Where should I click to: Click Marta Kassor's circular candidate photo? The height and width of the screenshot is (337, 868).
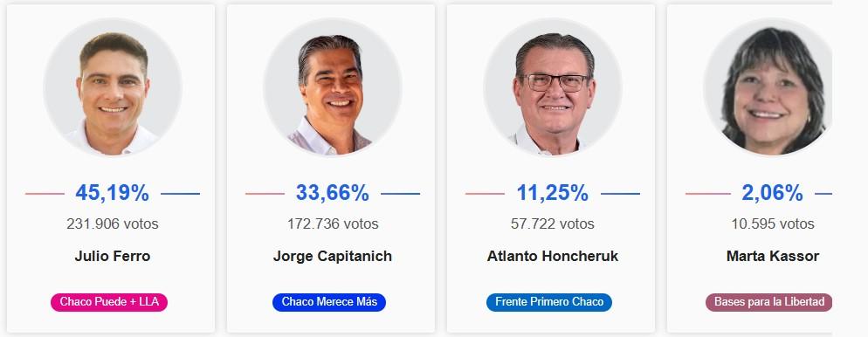pyautogui.click(x=768, y=87)
